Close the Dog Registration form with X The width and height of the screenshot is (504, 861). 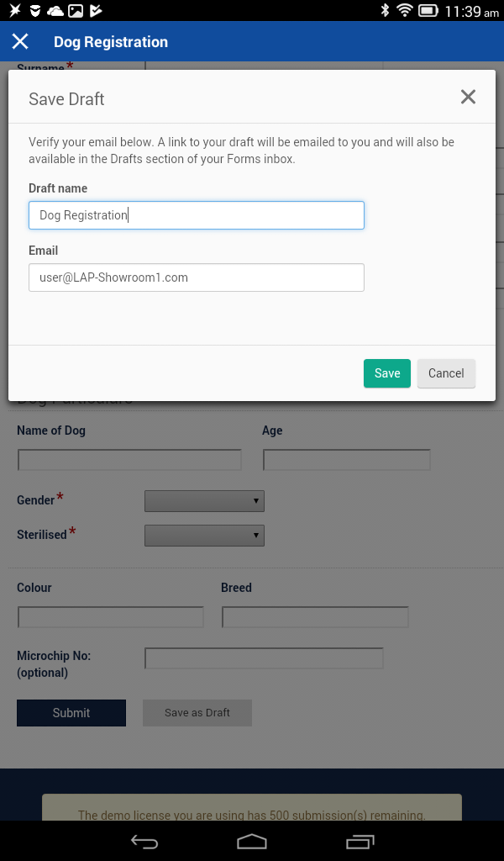pyautogui.click(x=20, y=42)
